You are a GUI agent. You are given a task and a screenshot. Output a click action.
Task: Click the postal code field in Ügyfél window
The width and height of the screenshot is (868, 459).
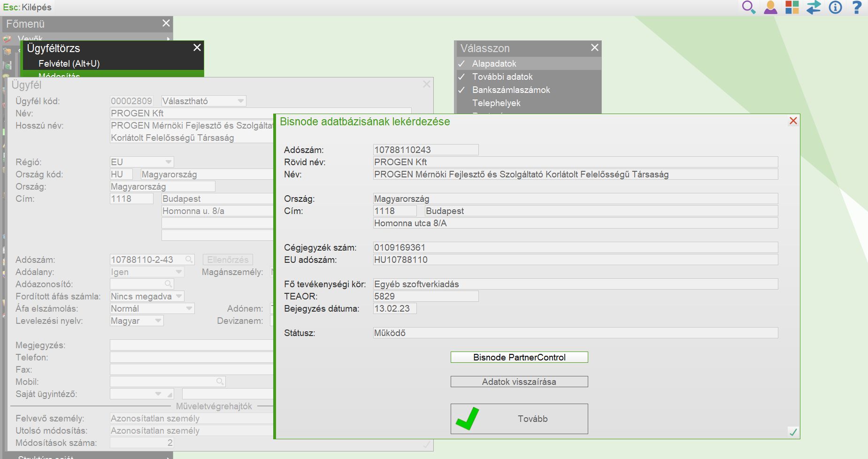tap(131, 199)
